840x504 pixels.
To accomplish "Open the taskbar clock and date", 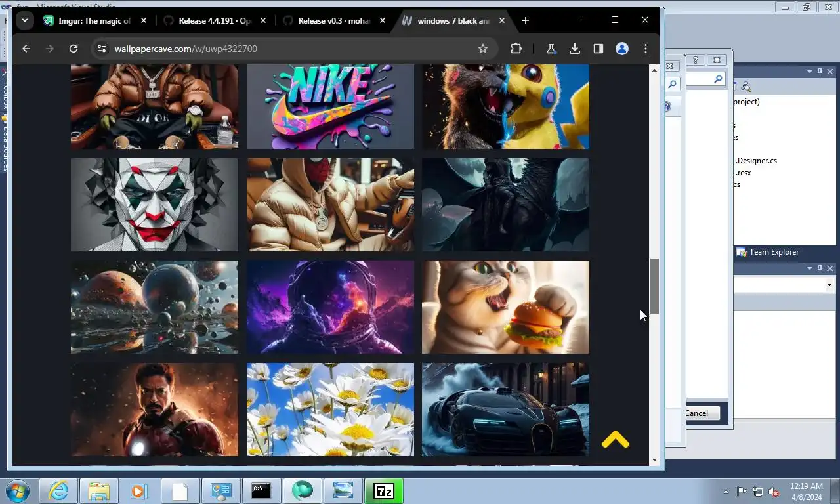I will pos(807,492).
